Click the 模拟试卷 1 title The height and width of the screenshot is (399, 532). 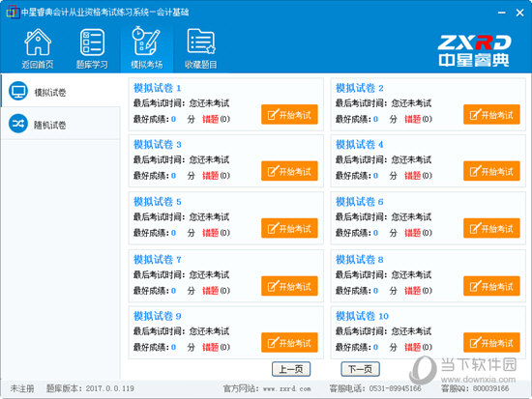(x=157, y=88)
